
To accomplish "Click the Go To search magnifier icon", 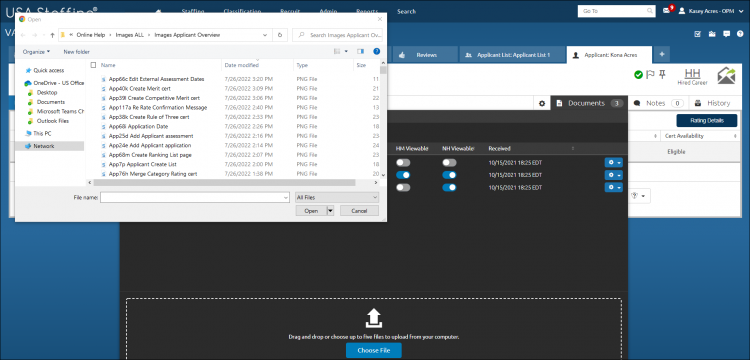I will 650,11.
